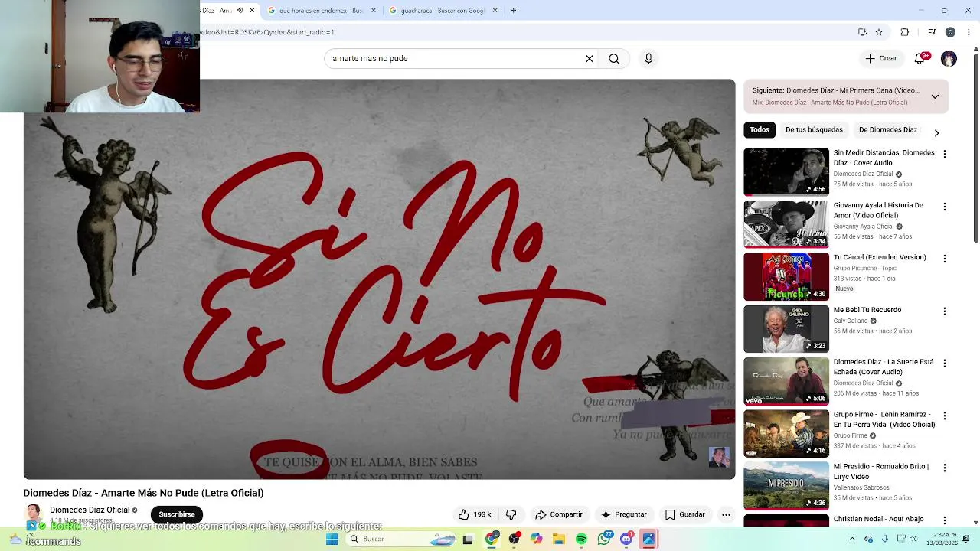The image size is (980, 551).
Task: Close the guacharaca browser tab
Action: coord(495,11)
